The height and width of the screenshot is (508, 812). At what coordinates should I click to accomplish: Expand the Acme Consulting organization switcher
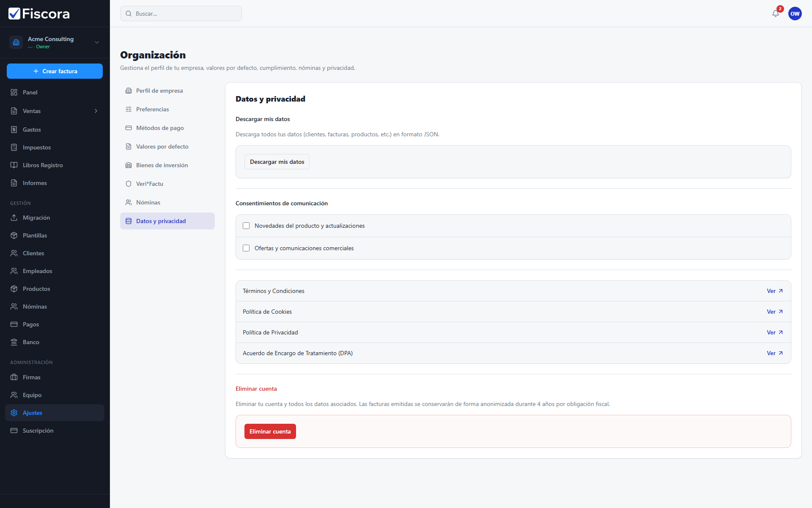[55, 42]
